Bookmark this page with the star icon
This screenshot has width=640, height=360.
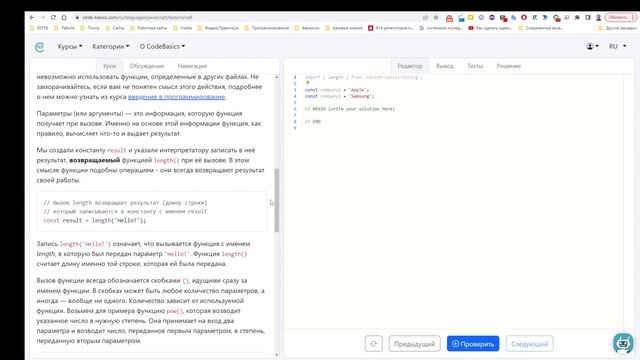tap(436, 18)
